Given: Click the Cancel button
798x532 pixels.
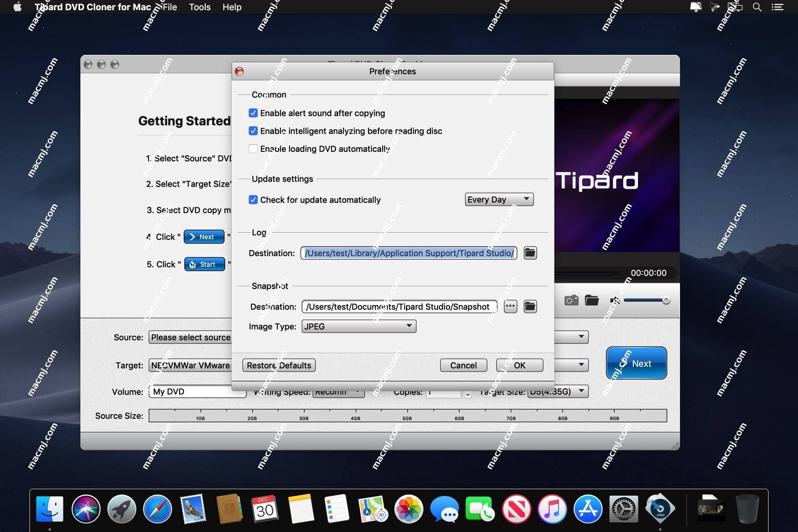Looking at the screenshot, I should [x=464, y=365].
